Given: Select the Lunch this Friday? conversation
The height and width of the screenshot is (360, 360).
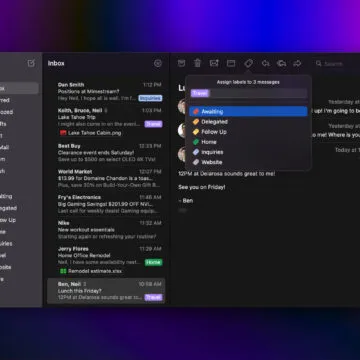Looking at the screenshot, I should [106, 291].
